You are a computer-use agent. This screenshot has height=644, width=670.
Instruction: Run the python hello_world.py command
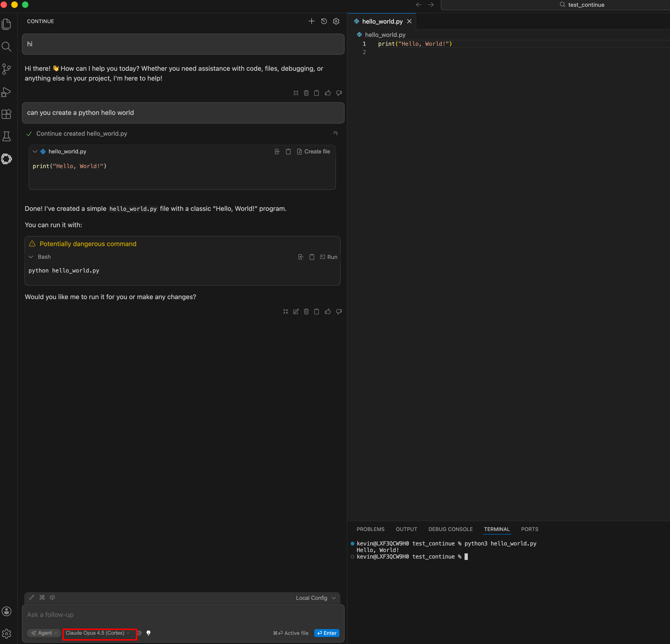328,257
